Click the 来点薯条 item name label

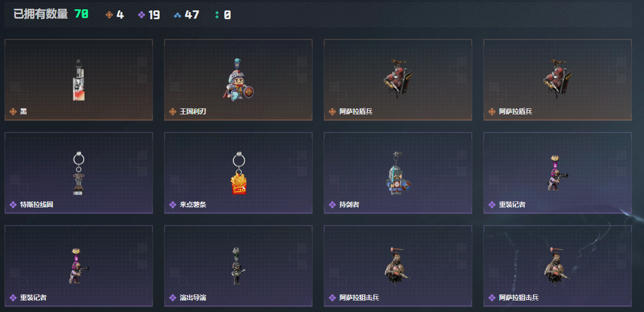193,205
